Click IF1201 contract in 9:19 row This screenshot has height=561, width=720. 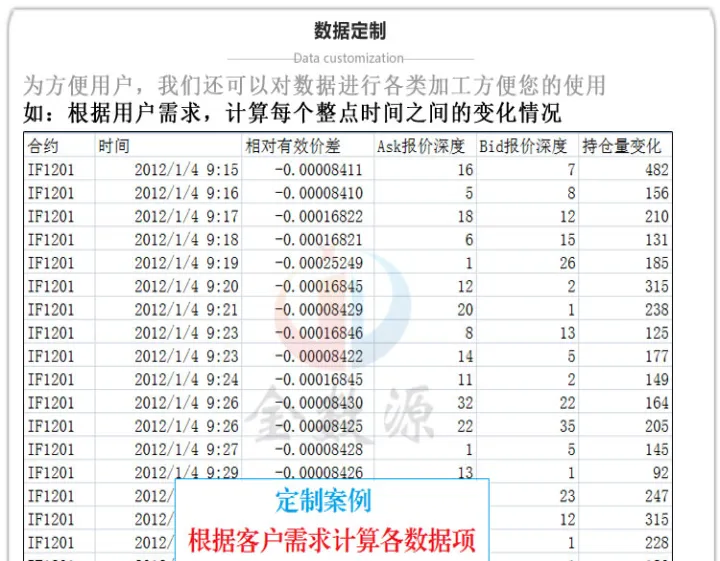[51, 263]
